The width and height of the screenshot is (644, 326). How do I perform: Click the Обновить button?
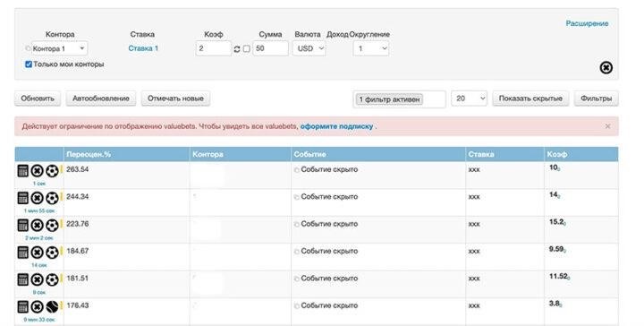[x=38, y=99]
